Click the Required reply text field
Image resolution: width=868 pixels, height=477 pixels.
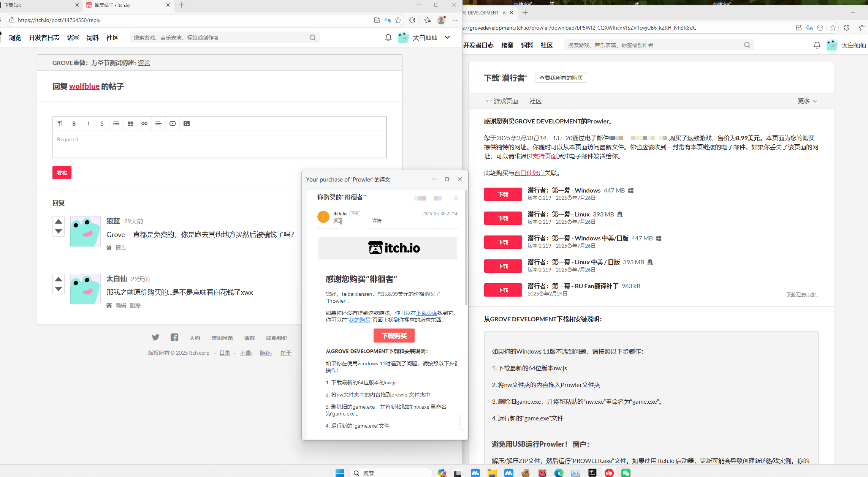pos(219,144)
